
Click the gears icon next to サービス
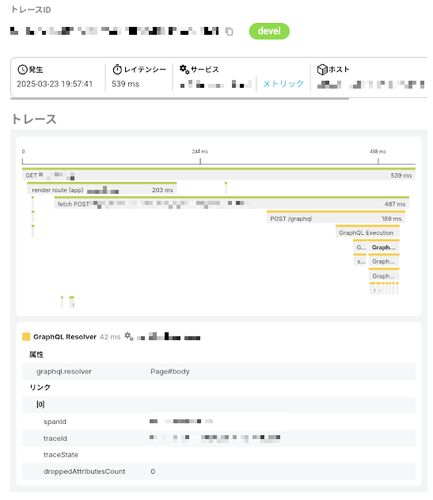point(184,69)
